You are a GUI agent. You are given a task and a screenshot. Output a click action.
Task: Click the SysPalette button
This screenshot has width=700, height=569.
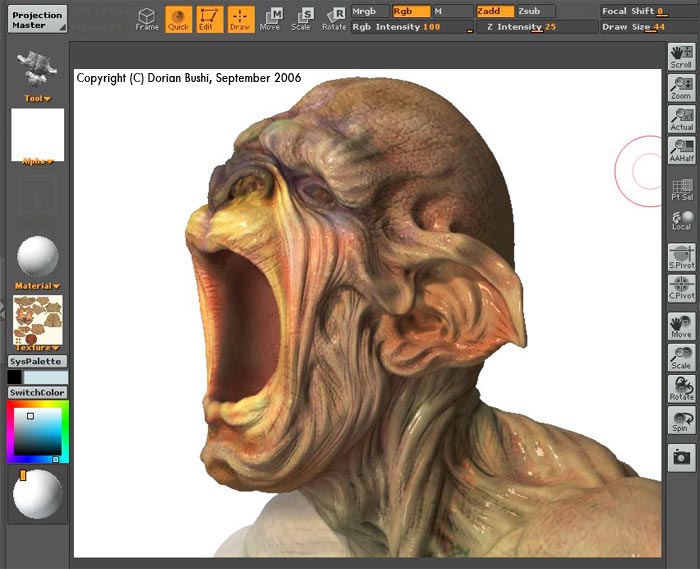tap(38, 361)
